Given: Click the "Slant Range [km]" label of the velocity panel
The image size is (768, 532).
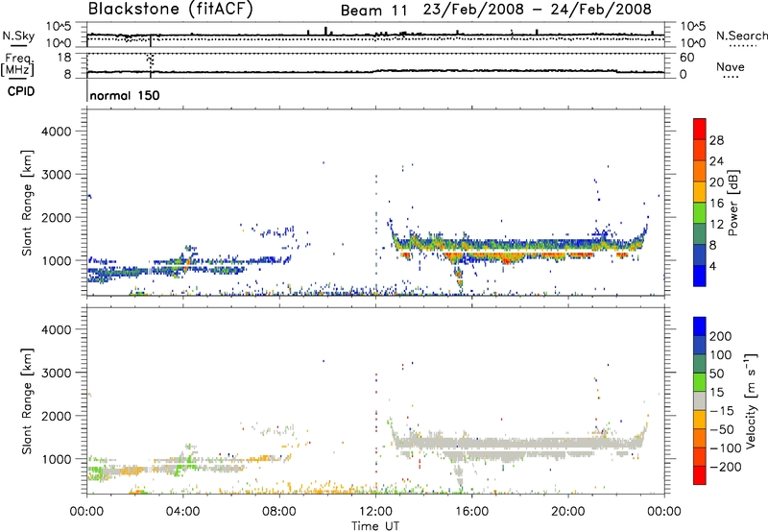Looking at the screenshot, I should pos(27,400).
